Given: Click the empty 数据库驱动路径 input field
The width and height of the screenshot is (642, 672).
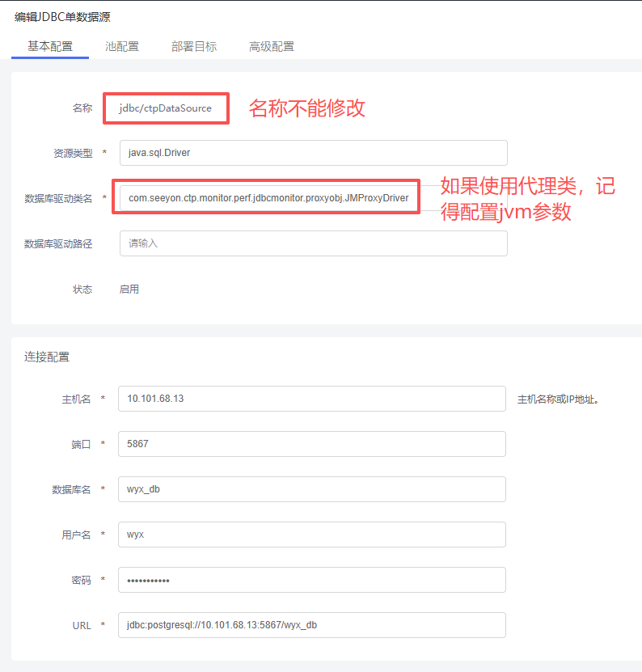Looking at the screenshot, I should tap(313, 243).
